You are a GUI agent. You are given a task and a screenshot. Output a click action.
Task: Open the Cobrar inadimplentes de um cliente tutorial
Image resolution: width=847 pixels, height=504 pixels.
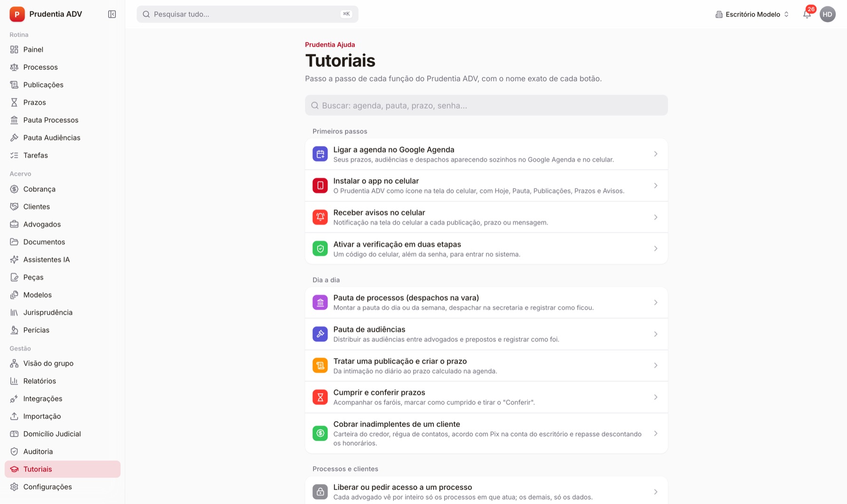486,433
